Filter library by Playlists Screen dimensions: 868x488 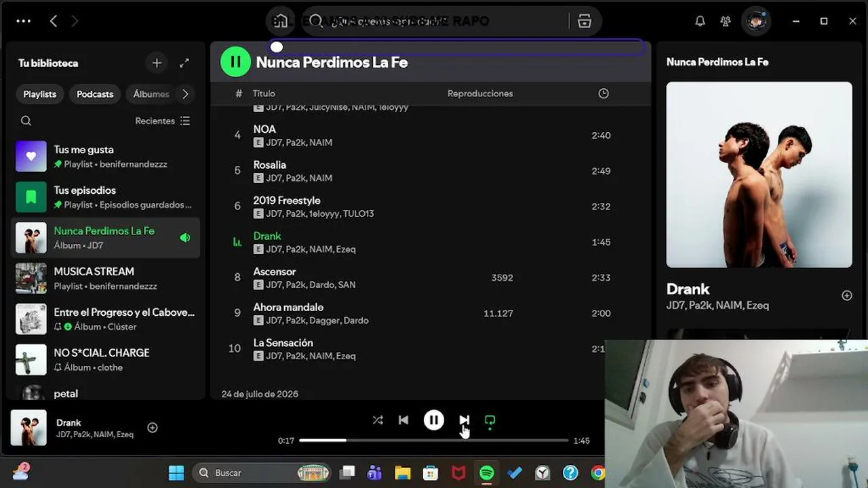[x=40, y=94]
